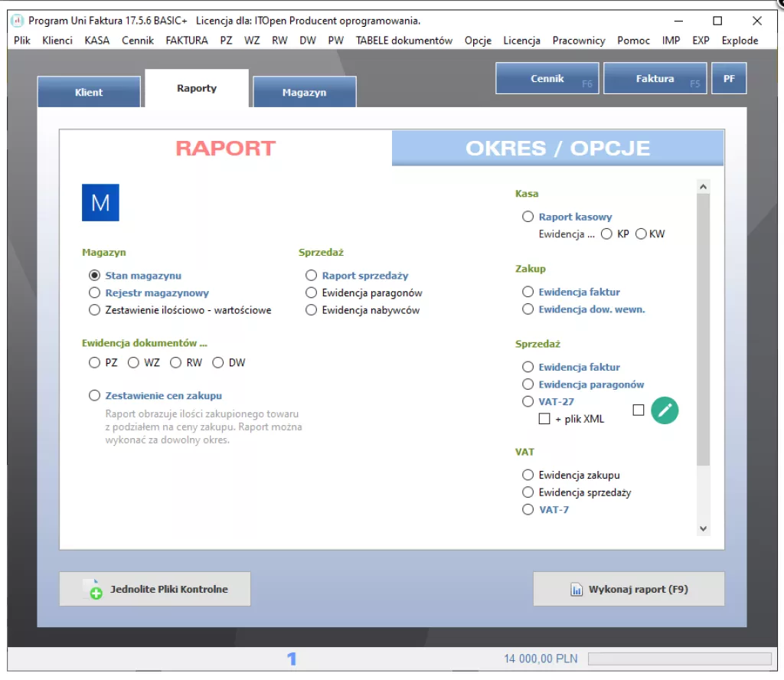
Task: Click the blue number 1 in status bar
Action: (x=292, y=659)
